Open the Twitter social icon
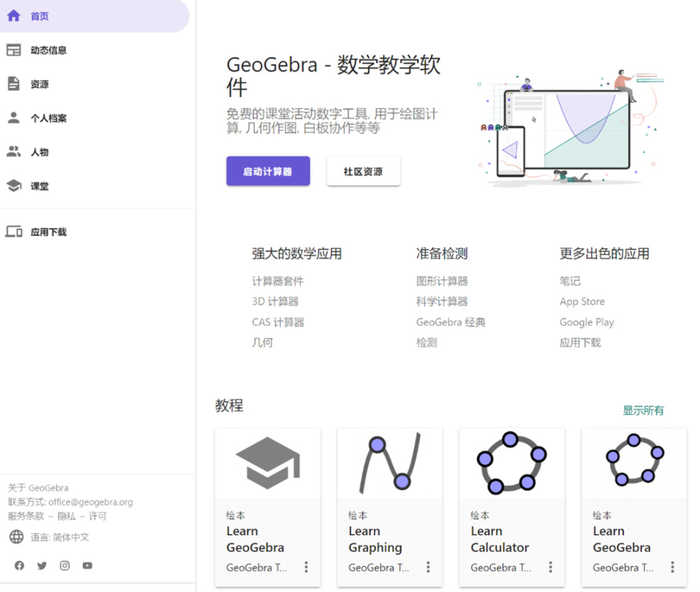Image resolution: width=700 pixels, height=592 pixels. pyautogui.click(x=42, y=566)
